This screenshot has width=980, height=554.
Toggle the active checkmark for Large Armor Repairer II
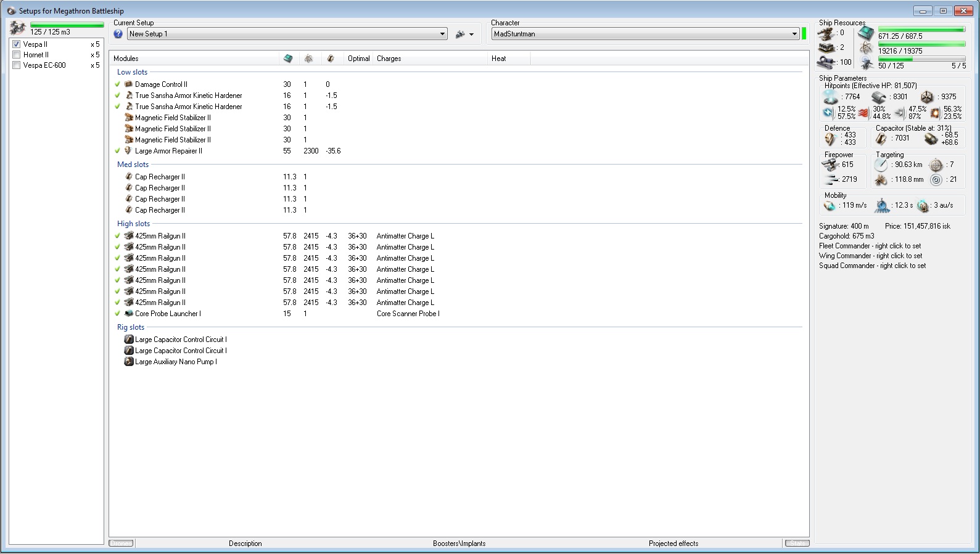point(117,151)
